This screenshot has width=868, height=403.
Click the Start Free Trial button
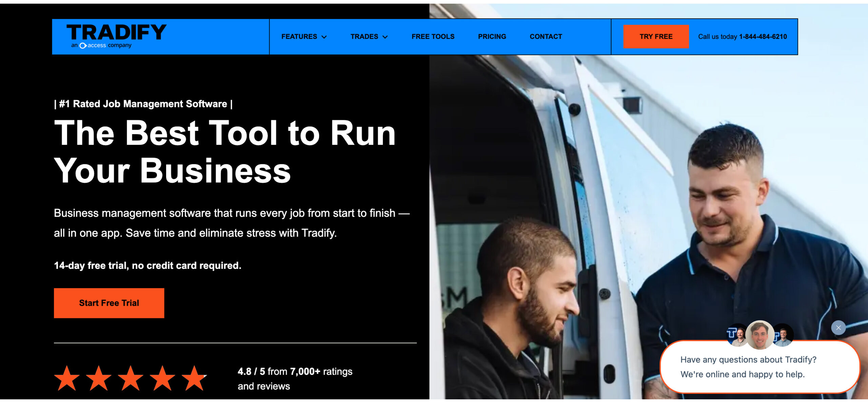[109, 303]
